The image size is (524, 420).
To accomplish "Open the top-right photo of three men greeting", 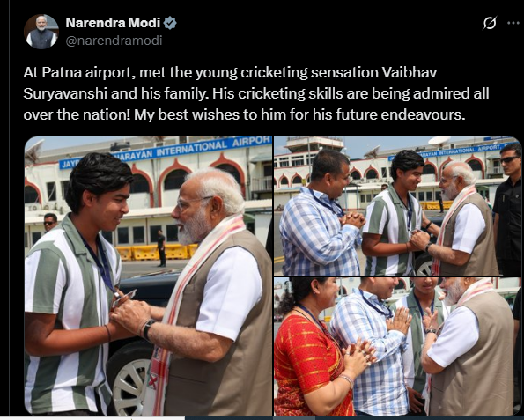I will [397, 206].
